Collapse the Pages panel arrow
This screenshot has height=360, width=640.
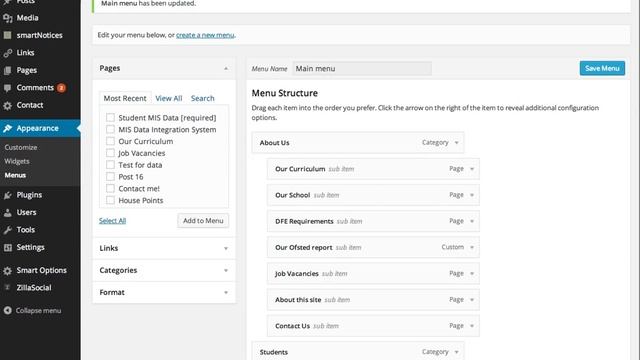pyautogui.click(x=226, y=69)
